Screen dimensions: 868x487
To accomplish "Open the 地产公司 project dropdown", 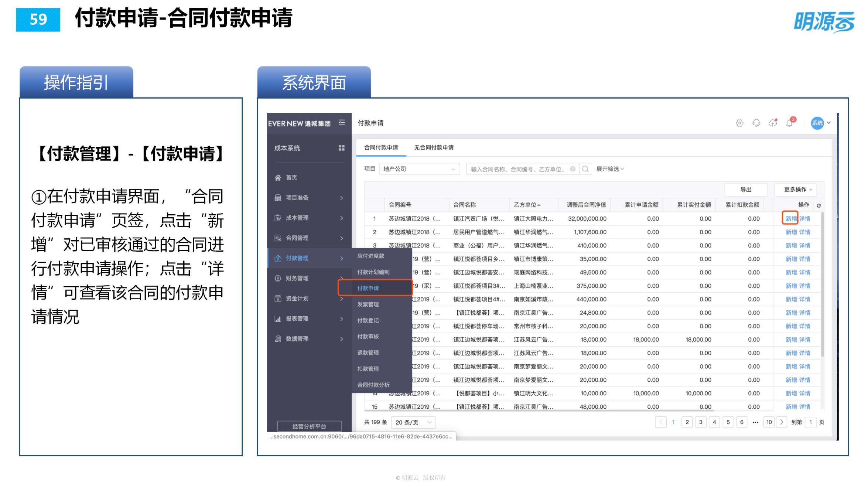I will click(x=419, y=169).
